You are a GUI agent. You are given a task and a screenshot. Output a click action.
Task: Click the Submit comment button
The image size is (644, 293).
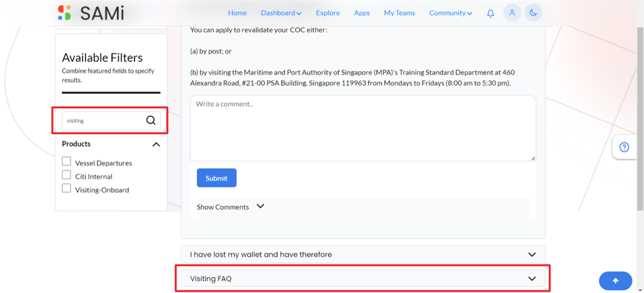pos(216,178)
